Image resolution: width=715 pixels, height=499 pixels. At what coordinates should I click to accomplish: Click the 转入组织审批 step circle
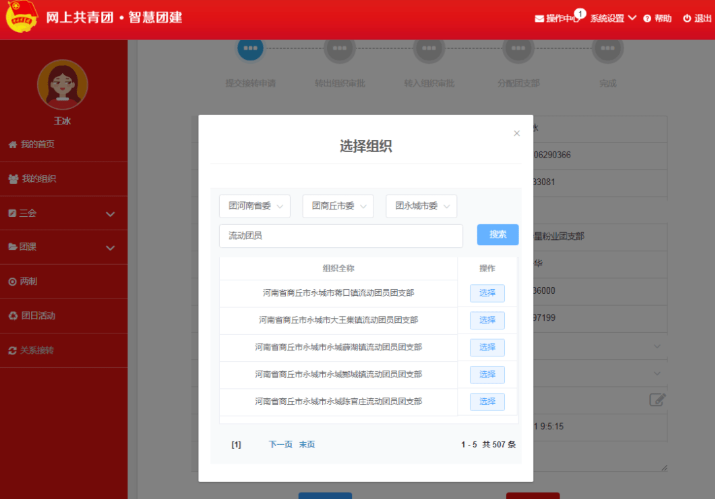429,48
